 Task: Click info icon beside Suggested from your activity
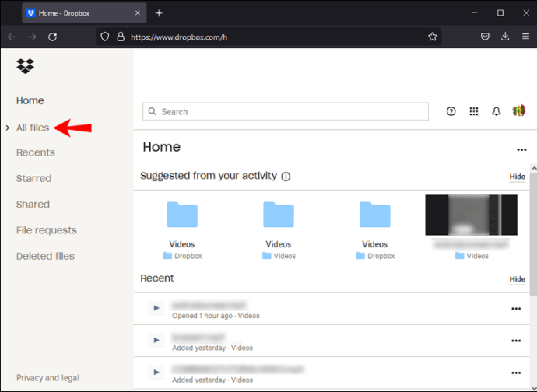coord(286,177)
